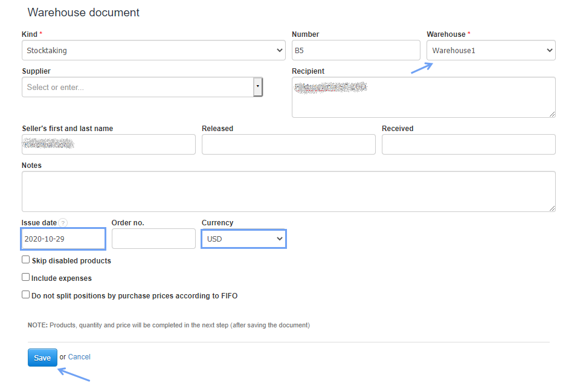Click the Released input field
Screen dimensions: 583x392
point(288,144)
